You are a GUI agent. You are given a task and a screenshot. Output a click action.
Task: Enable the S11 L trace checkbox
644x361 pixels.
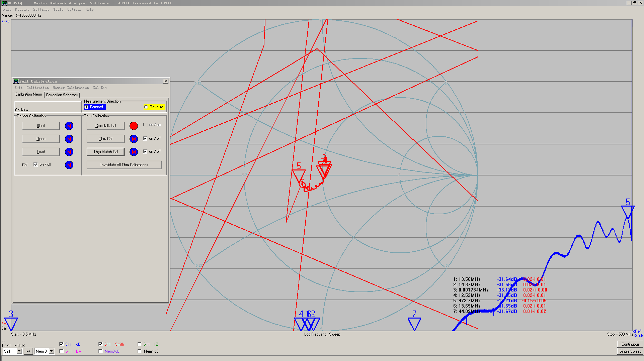point(61,351)
